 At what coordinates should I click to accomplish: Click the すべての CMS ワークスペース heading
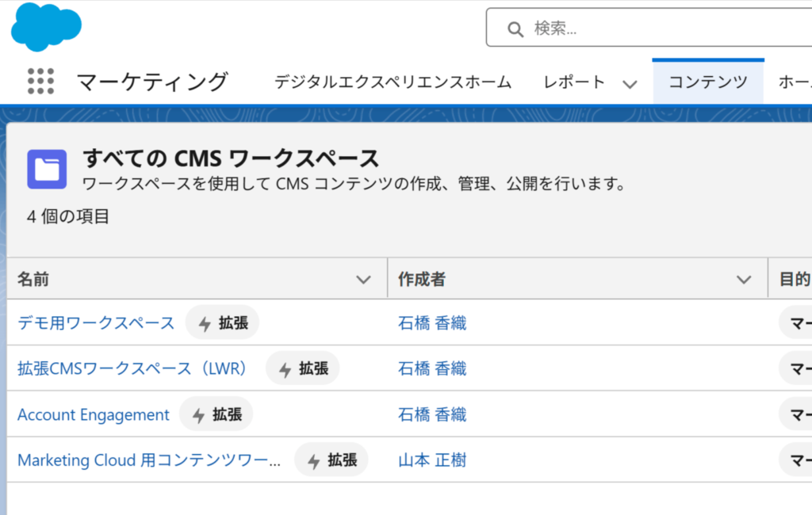point(231,158)
